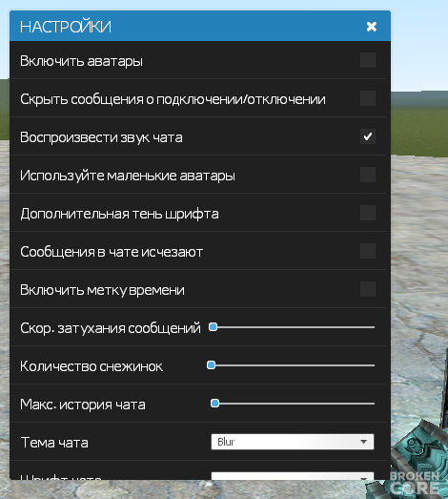Click the Сообщения в чате исчезают label

[112, 252]
